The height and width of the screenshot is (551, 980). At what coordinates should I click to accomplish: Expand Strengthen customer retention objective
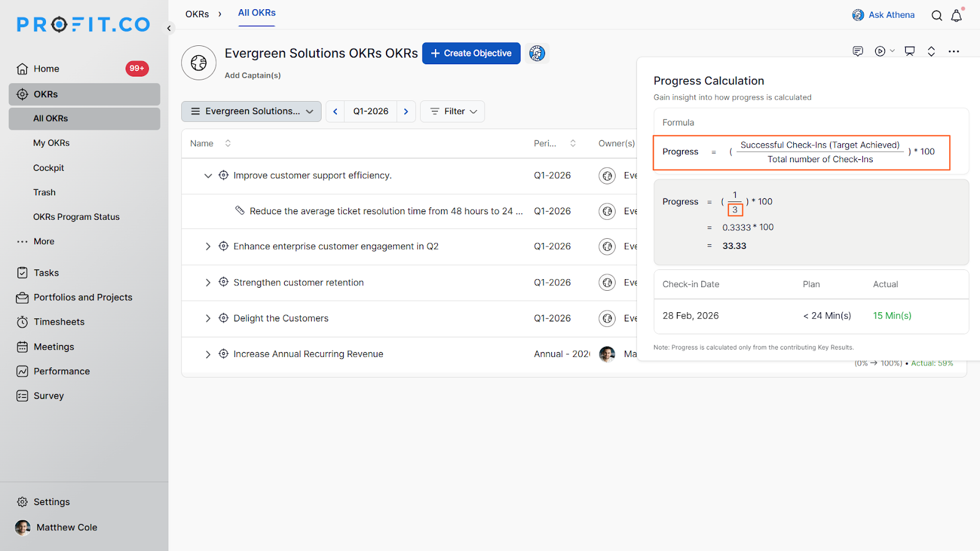point(208,282)
